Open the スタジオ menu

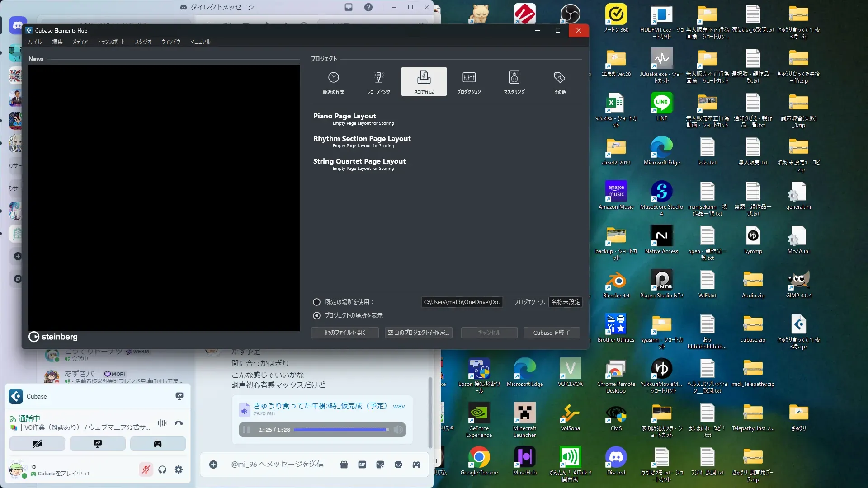(x=143, y=42)
